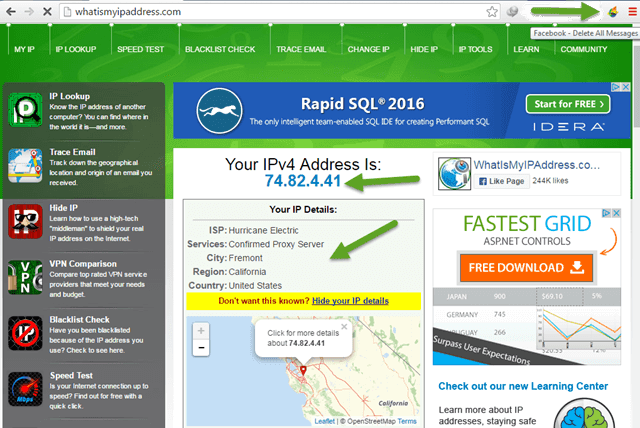Screen dimensions: 640x428
Task: Zoom out on the map
Action: coord(201,348)
